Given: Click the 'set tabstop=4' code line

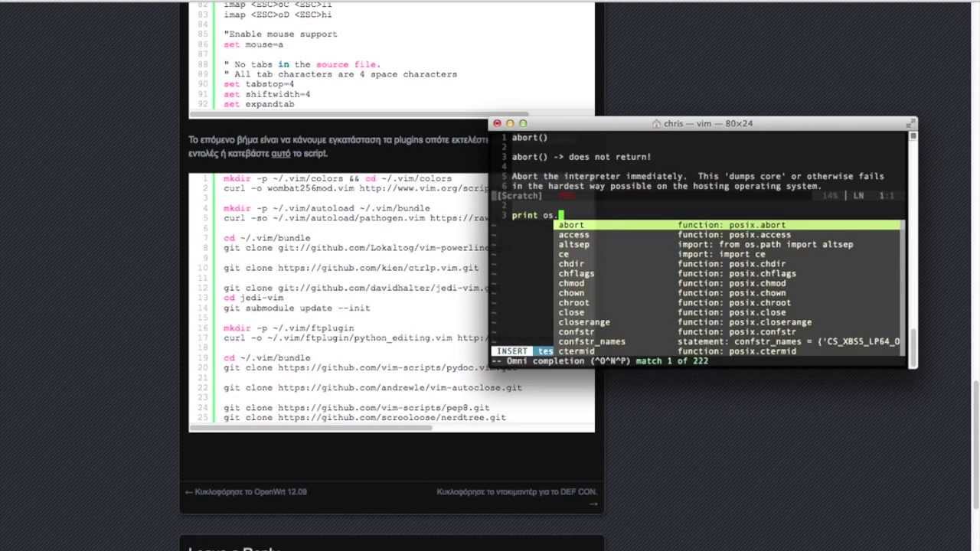Looking at the screenshot, I should [259, 84].
